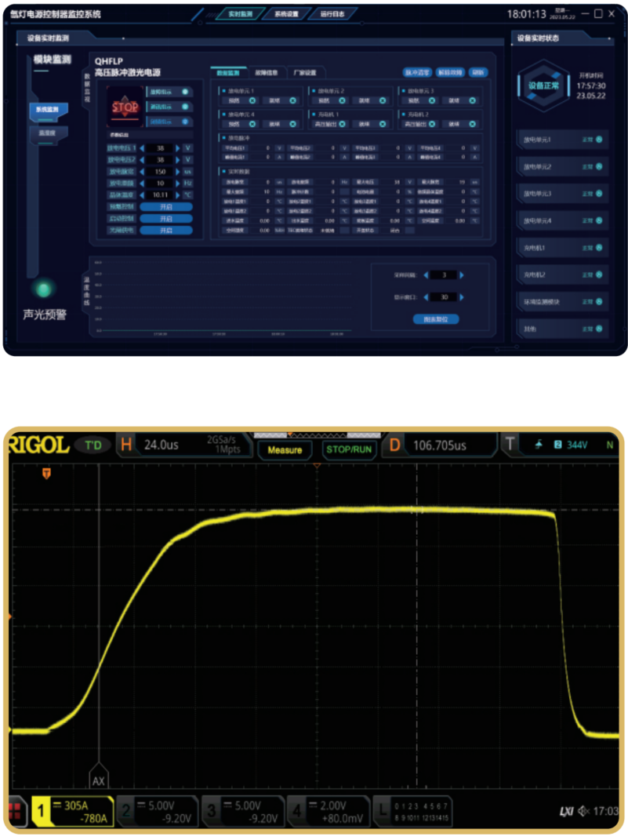
Task: Increase 采样间隔 value with right arrow
Action: (462, 275)
